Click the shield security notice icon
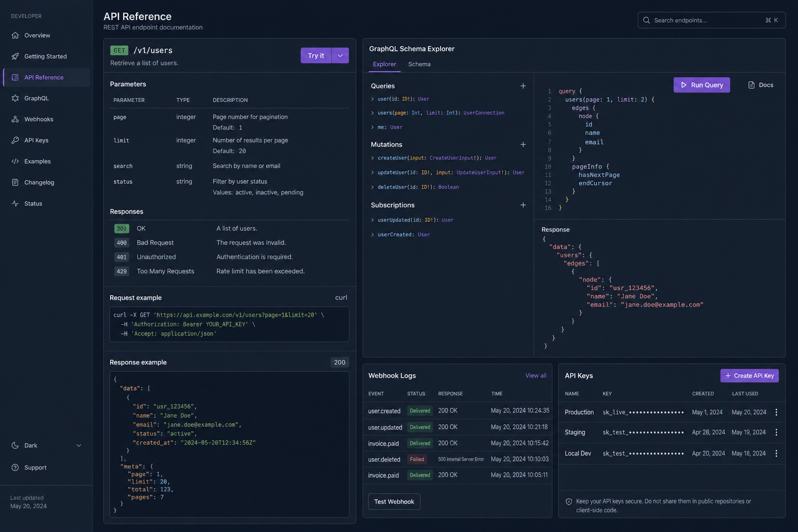This screenshot has width=798, height=532. click(x=569, y=502)
